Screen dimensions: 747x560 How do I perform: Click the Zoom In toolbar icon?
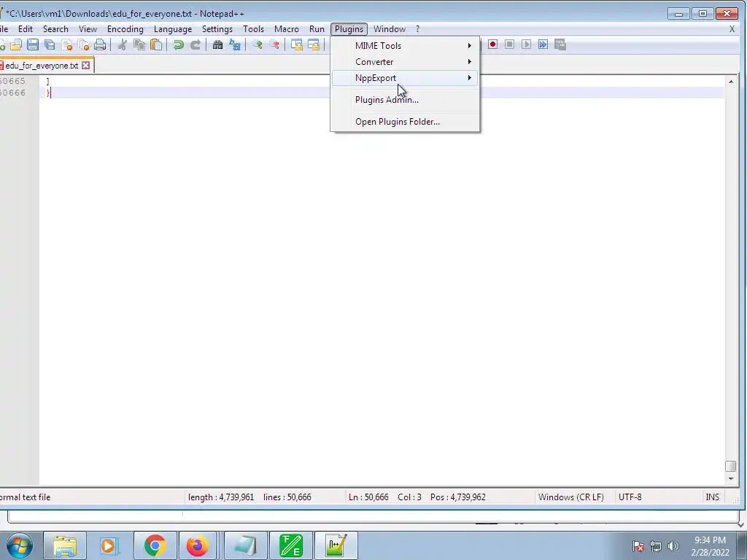click(258, 44)
